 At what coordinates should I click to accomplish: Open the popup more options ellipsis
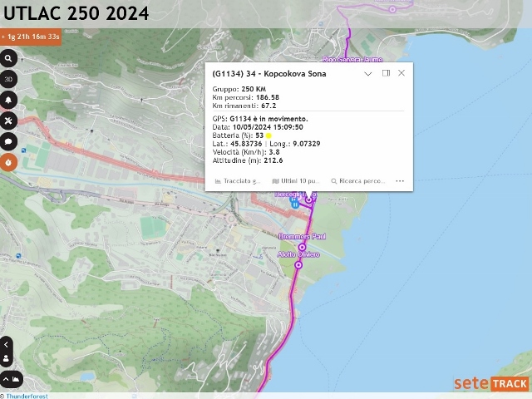400,181
